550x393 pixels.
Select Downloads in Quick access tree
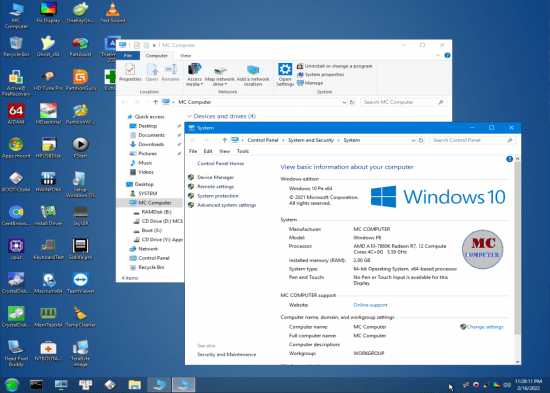(147, 144)
